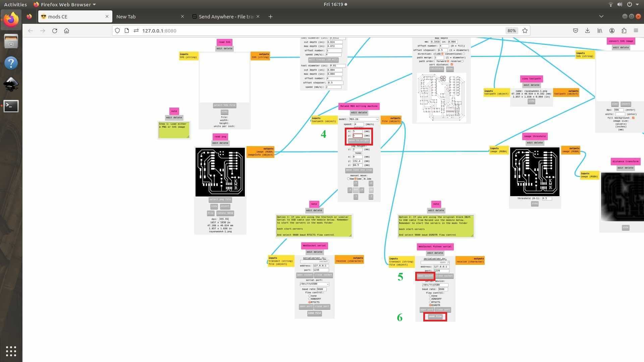Open the list all tabs dropdown arrow

(x=601, y=16)
